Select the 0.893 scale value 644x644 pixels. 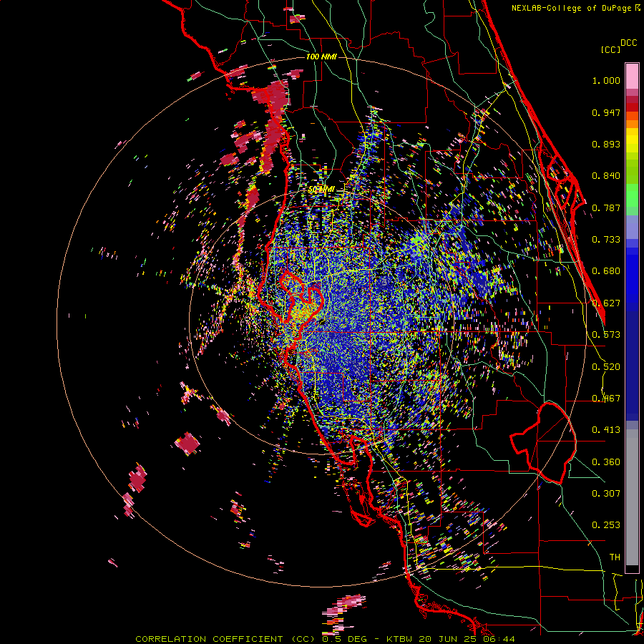click(x=606, y=144)
